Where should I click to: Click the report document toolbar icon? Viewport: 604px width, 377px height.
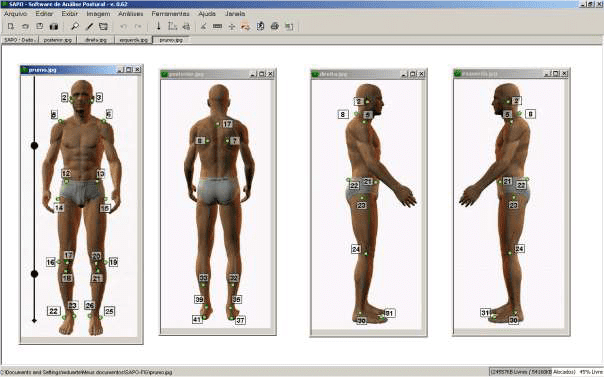[260, 27]
